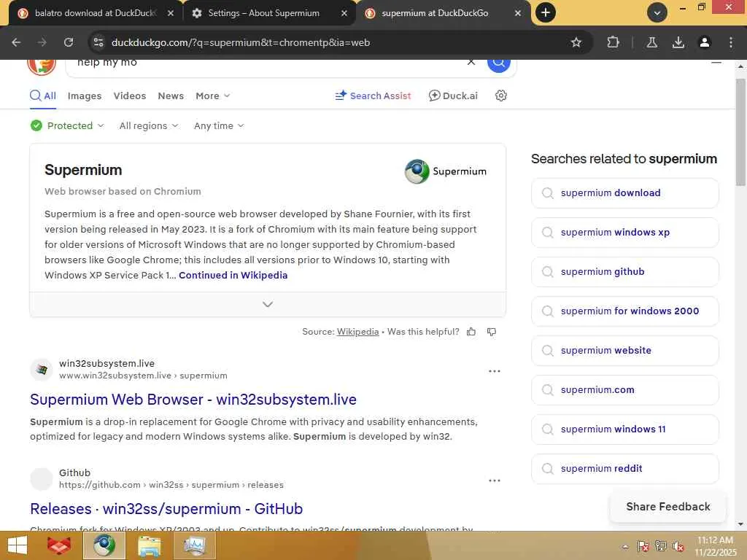Mark info card helpful with thumbs up

[x=471, y=332]
